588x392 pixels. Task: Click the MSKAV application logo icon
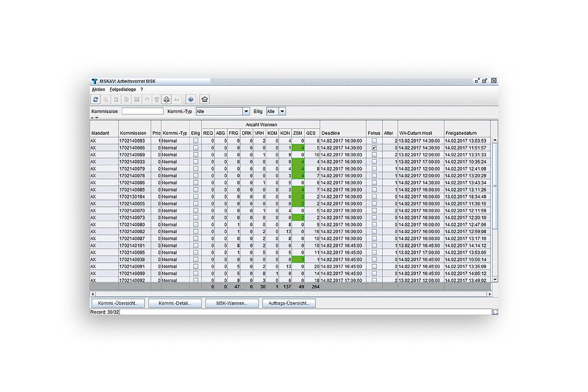95,81
